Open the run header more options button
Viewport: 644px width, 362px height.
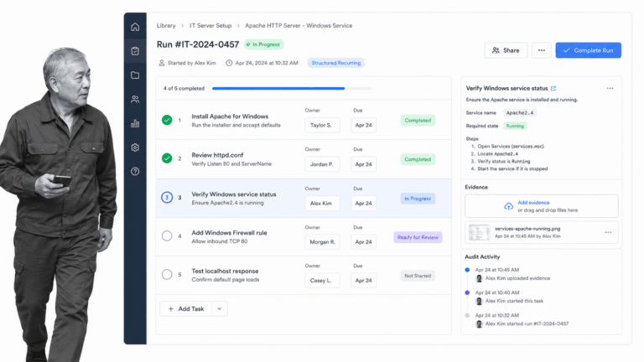point(542,50)
